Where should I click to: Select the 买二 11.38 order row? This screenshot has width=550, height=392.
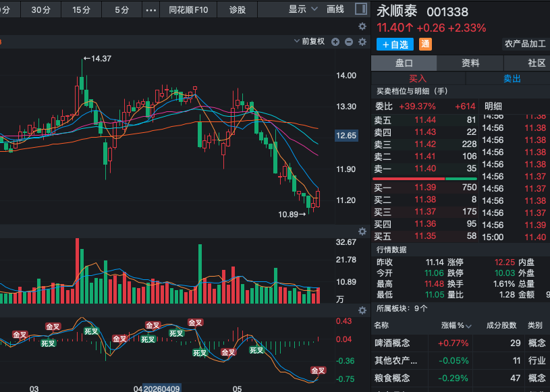[424, 200]
